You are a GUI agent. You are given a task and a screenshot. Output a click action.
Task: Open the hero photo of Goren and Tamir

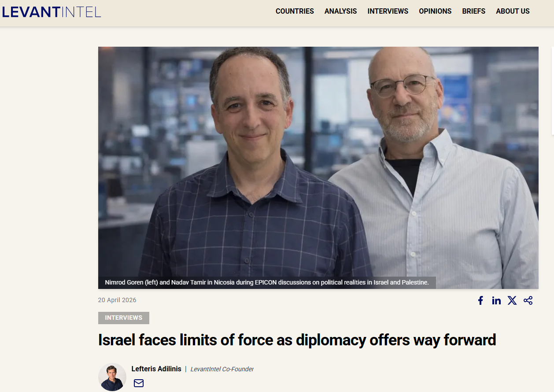pyautogui.click(x=318, y=168)
